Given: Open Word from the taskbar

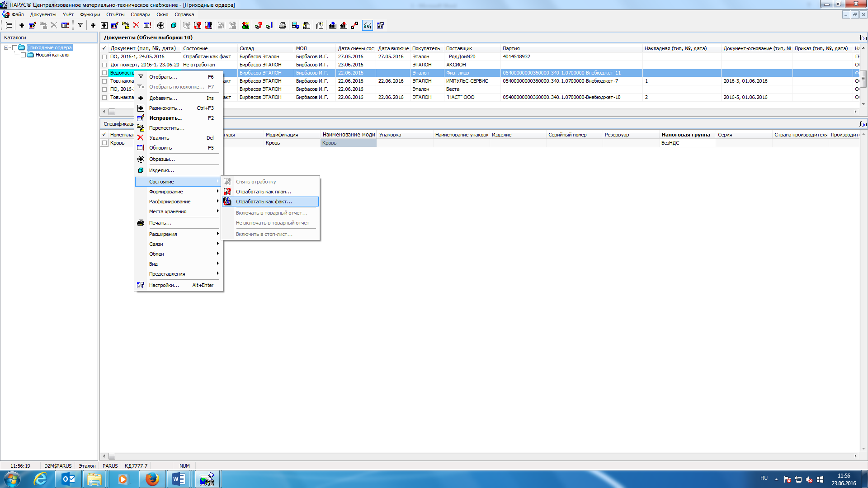Looking at the screenshot, I should point(179,479).
